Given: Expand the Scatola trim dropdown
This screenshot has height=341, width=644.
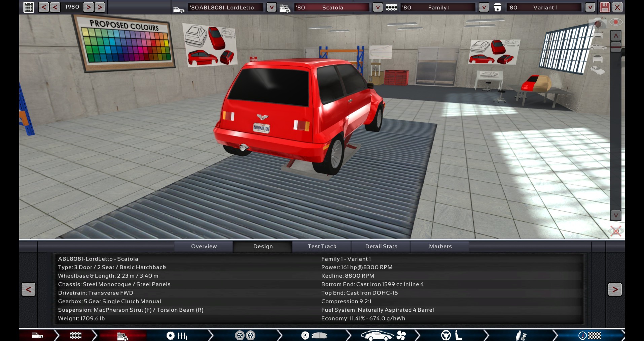Looking at the screenshot, I should tap(378, 7).
